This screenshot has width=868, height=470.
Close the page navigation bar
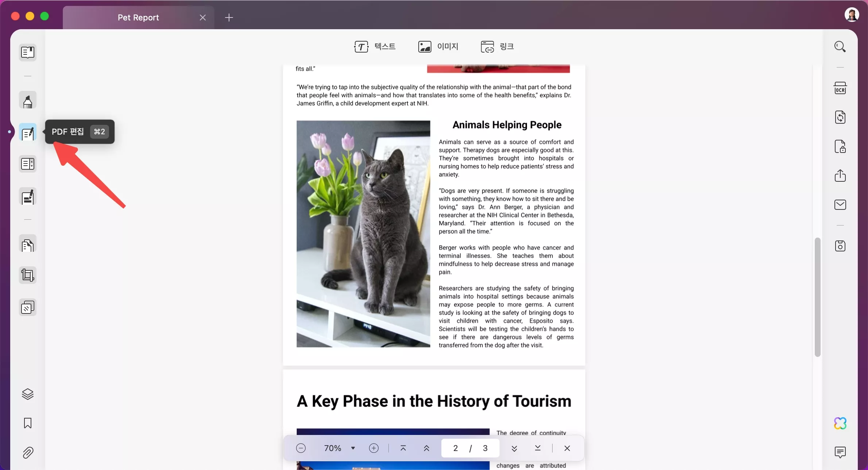point(567,448)
